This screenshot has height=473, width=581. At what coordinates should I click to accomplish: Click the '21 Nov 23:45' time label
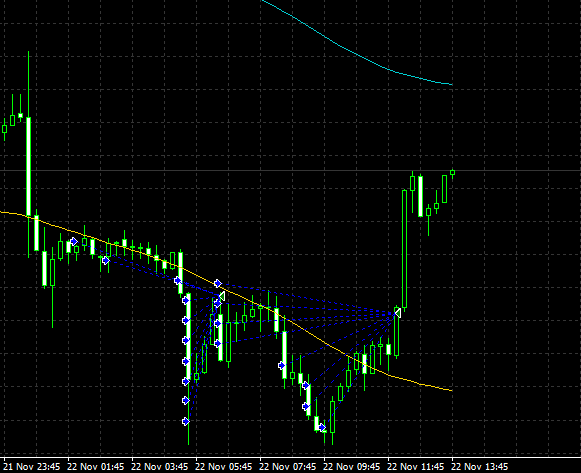coord(31,466)
